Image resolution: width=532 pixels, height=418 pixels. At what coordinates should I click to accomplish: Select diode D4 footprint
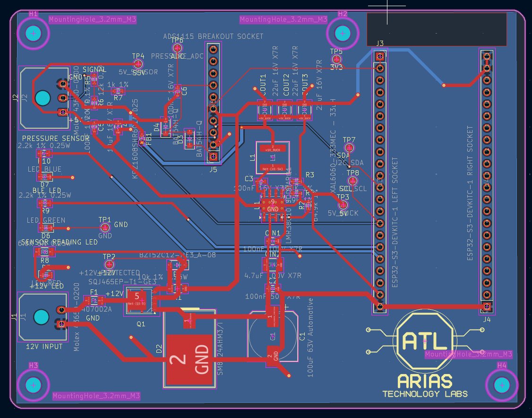[165, 127]
